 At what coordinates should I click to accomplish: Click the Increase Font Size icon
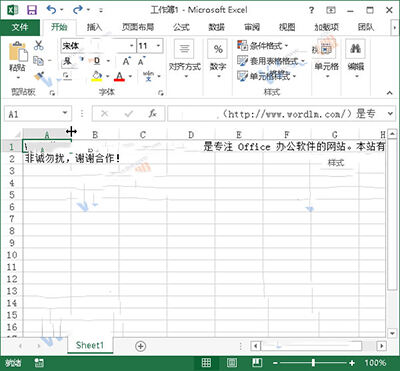[126, 61]
